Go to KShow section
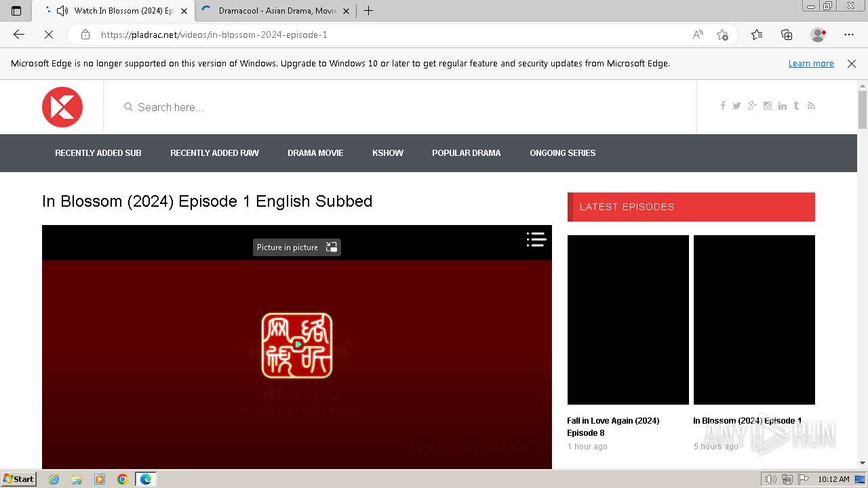 (x=388, y=153)
